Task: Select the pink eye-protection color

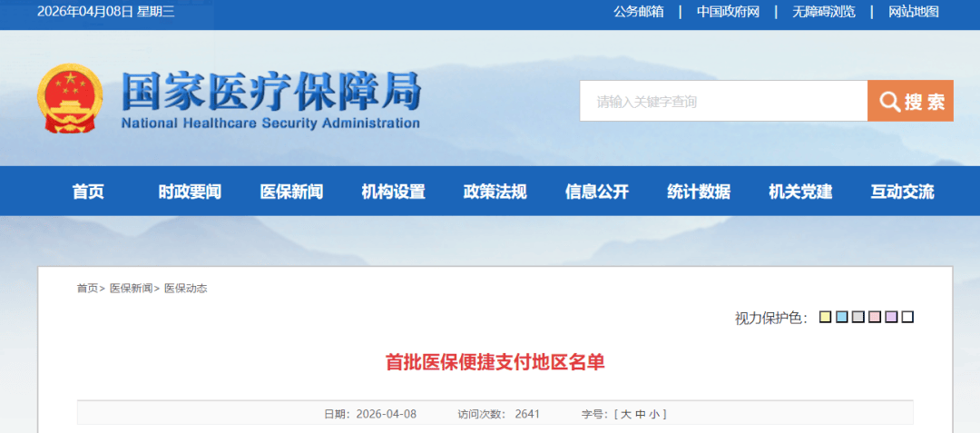Action: click(874, 317)
